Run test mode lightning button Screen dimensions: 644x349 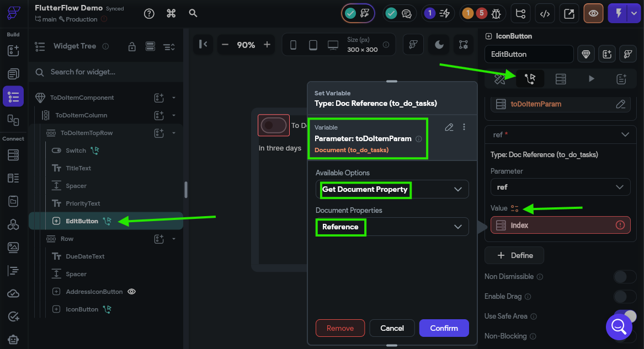pos(619,14)
